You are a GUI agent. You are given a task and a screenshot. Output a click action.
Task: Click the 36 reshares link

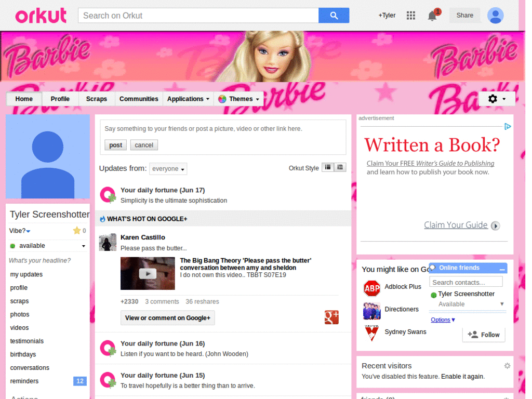[x=202, y=301]
